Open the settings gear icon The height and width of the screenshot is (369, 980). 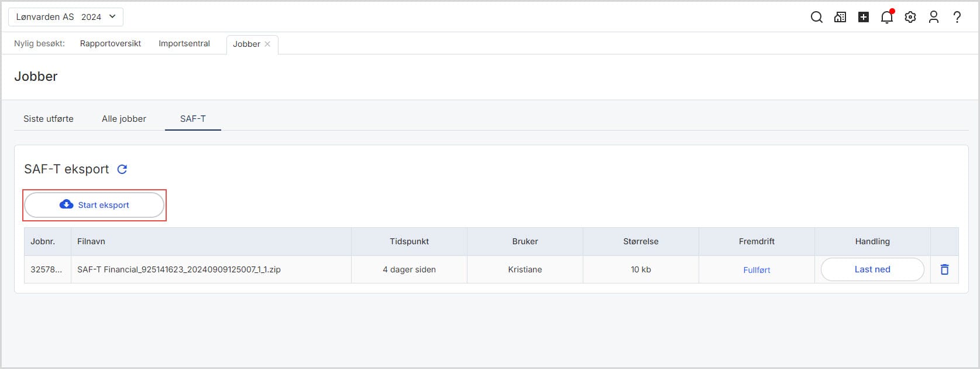coord(910,17)
